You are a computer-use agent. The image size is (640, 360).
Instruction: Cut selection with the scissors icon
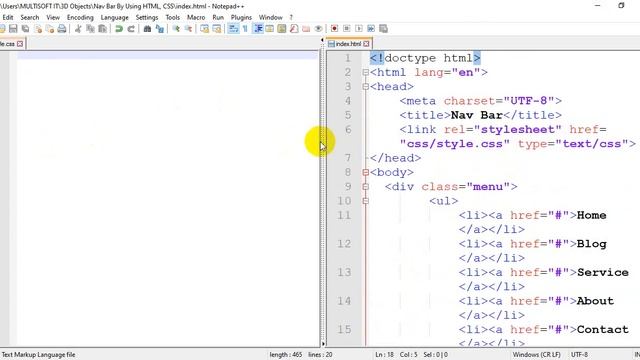click(x=78, y=29)
